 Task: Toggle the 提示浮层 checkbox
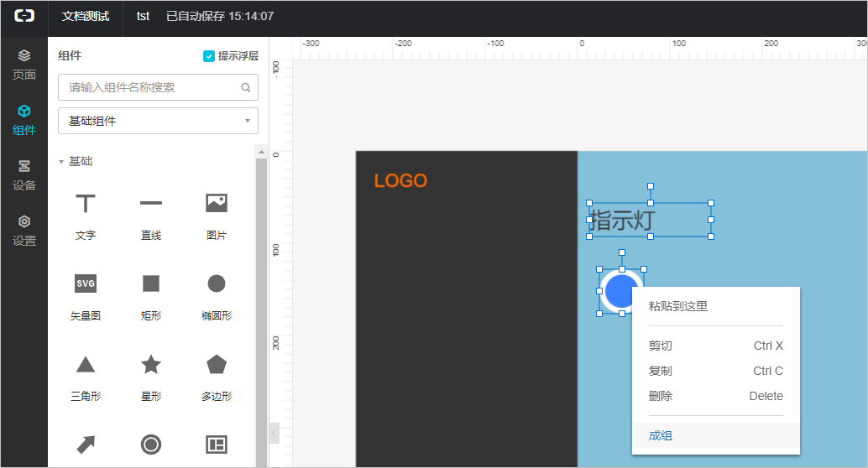coord(209,56)
